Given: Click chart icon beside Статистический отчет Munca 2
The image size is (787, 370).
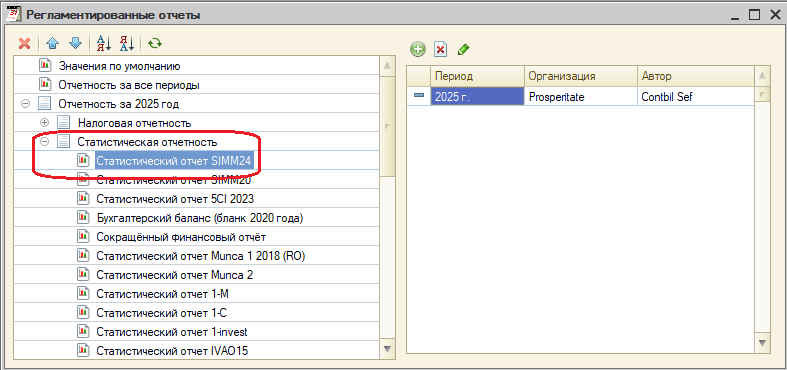Looking at the screenshot, I should [83, 274].
